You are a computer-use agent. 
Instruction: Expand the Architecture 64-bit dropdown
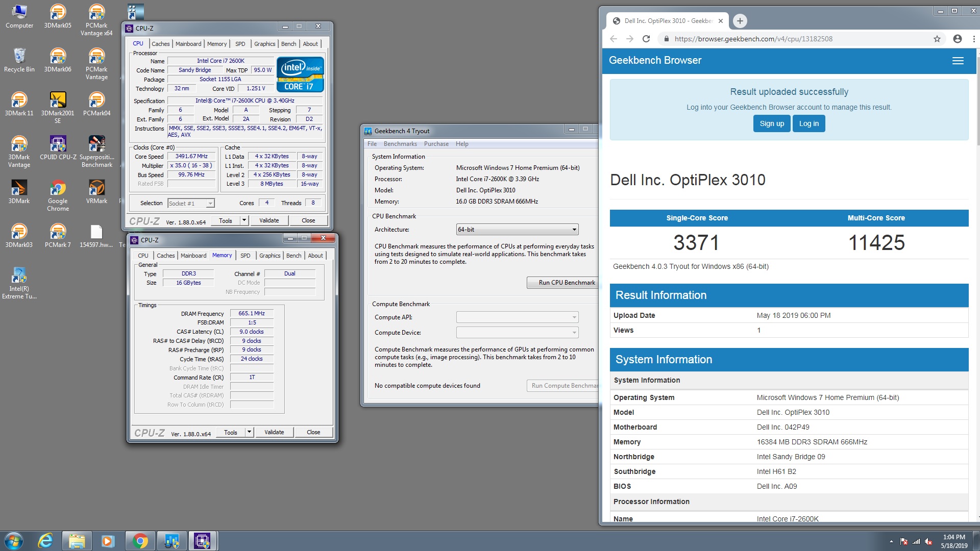[x=517, y=230]
